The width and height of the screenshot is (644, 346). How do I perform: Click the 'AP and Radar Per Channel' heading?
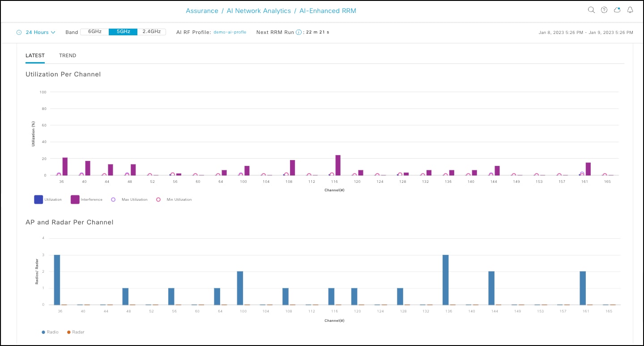pos(69,222)
